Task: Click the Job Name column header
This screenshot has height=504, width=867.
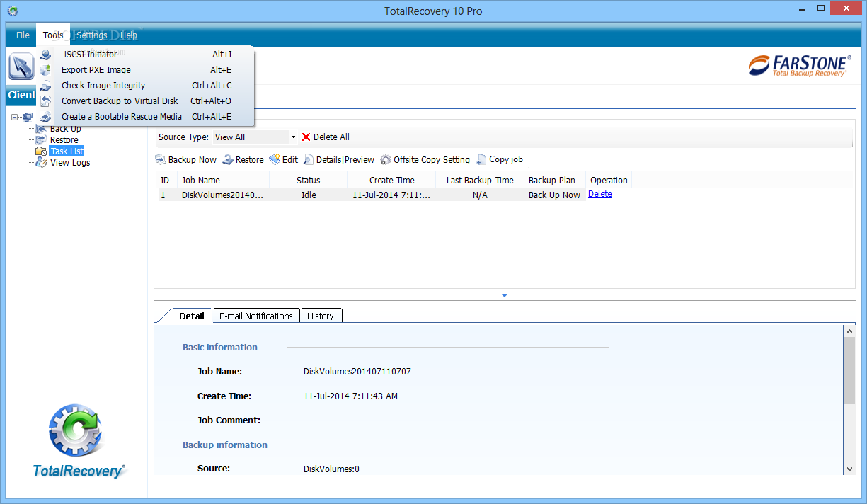Action: click(x=223, y=181)
